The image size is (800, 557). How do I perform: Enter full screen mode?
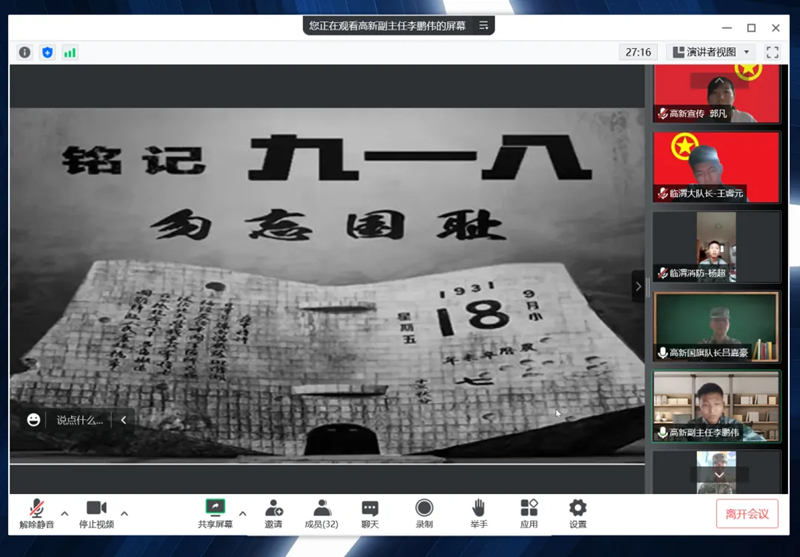point(772,52)
